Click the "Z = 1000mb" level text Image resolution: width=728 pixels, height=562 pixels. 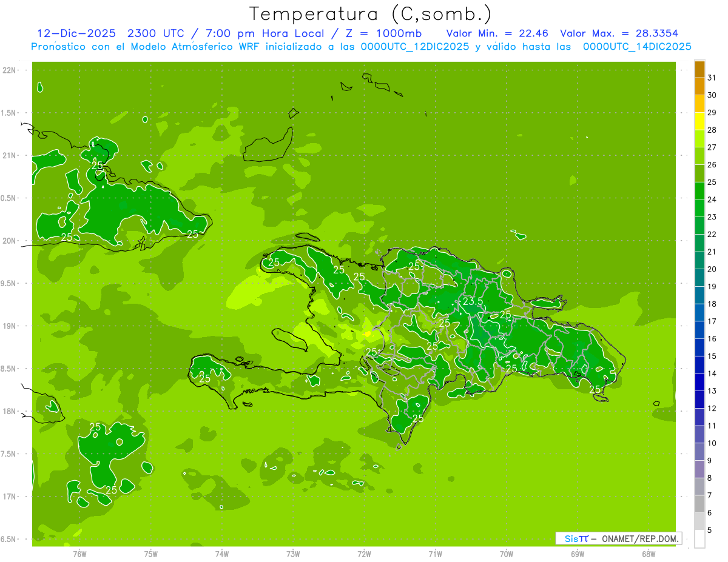tap(383, 33)
